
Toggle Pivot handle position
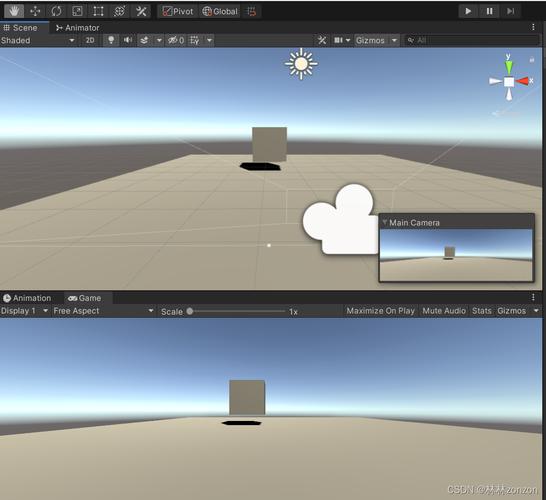tap(178, 11)
